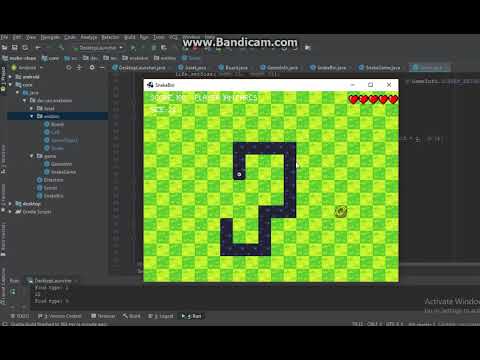Select the Cell class in tree

(x=55, y=132)
